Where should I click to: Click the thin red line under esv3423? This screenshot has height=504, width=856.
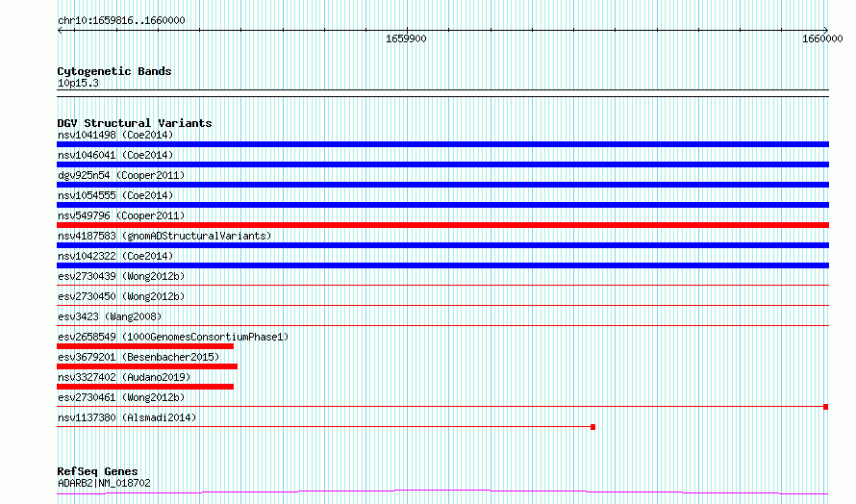pos(442,326)
